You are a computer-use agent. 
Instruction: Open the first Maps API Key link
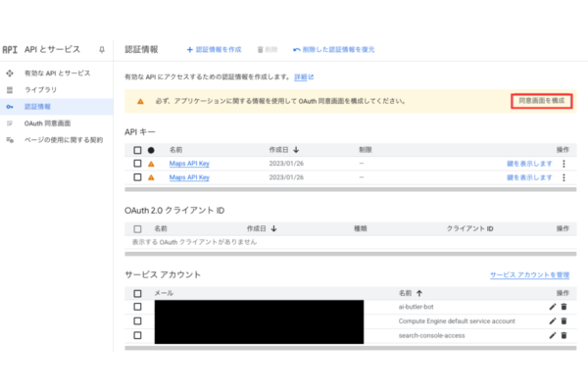point(189,164)
